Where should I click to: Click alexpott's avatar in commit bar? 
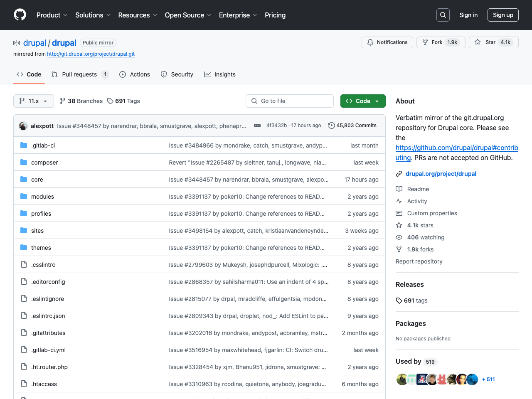point(24,126)
